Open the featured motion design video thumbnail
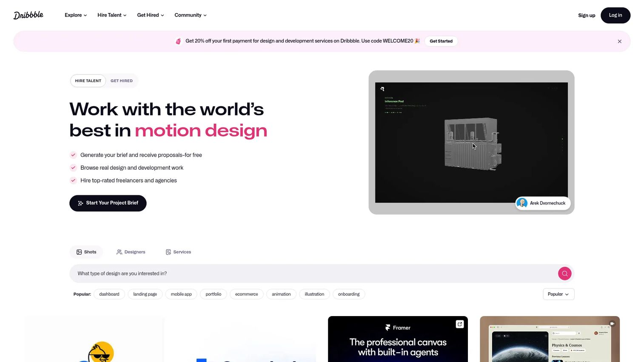The height and width of the screenshot is (362, 644). 471,143
